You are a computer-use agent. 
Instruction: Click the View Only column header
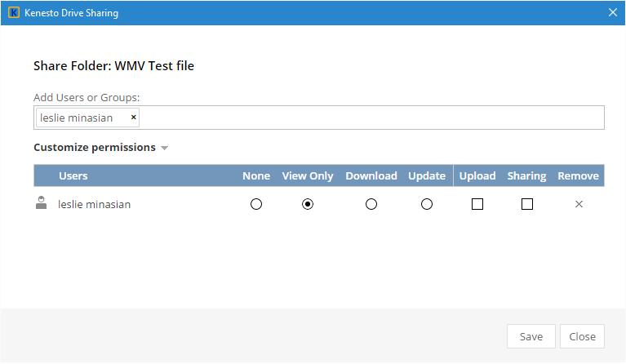point(308,175)
